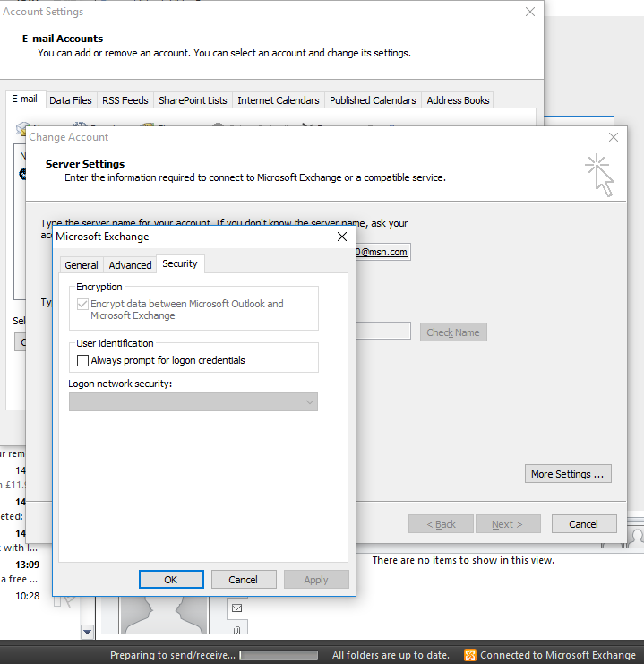Select the Published Calendars tab

click(x=373, y=100)
